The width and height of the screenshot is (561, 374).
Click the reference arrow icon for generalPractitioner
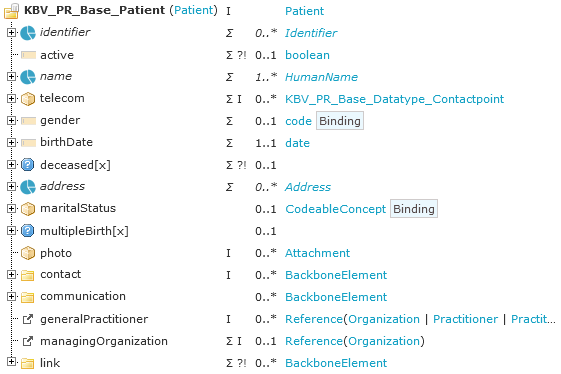pos(28,319)
